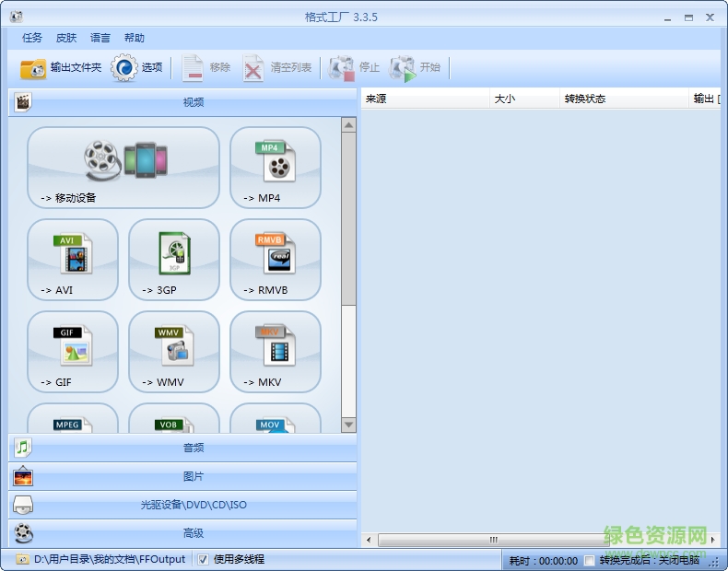Click the format list scroll down arrow
The image size is (728, 571).
click(348, 425)
